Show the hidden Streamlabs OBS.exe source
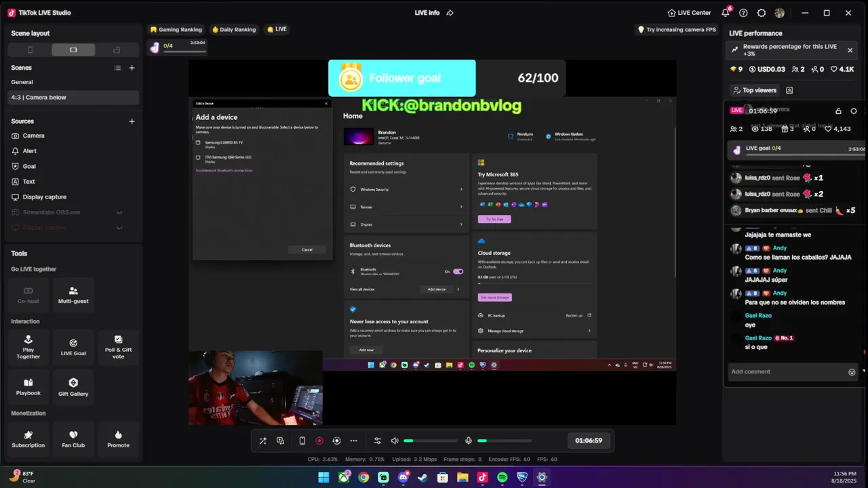This screenshot has width=868, height=488. pyautogui.click(x=119, y=213)
